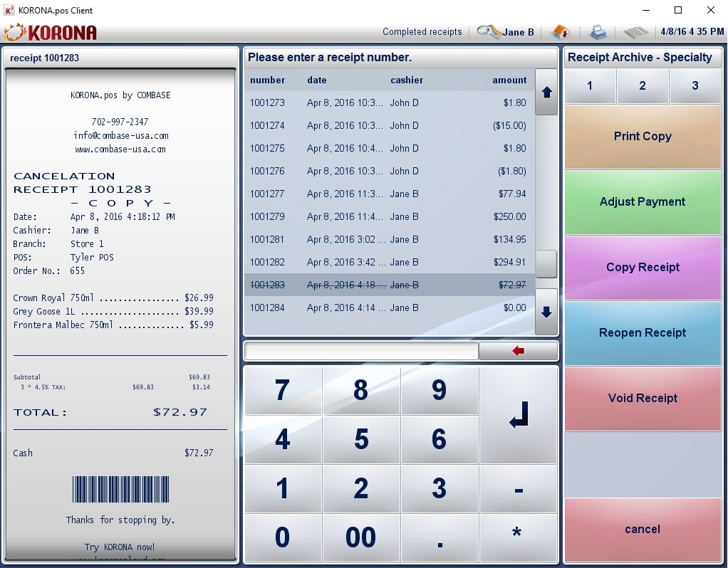The height and width of the screenshot is (568, 728).
Task: Click the enter key arrow on keypad
Action: coord(518,415)
